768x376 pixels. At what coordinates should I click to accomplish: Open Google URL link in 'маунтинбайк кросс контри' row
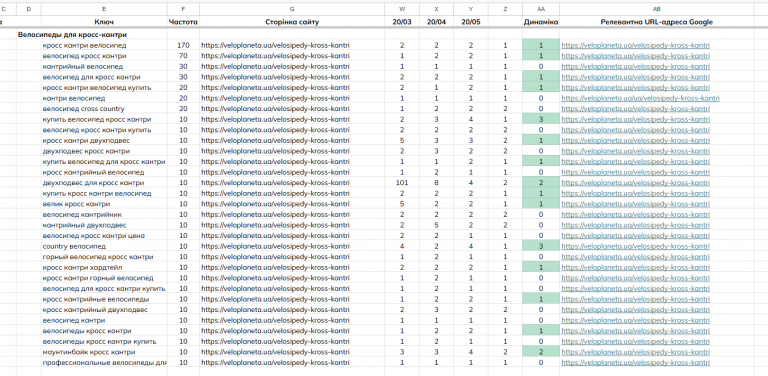635,352
